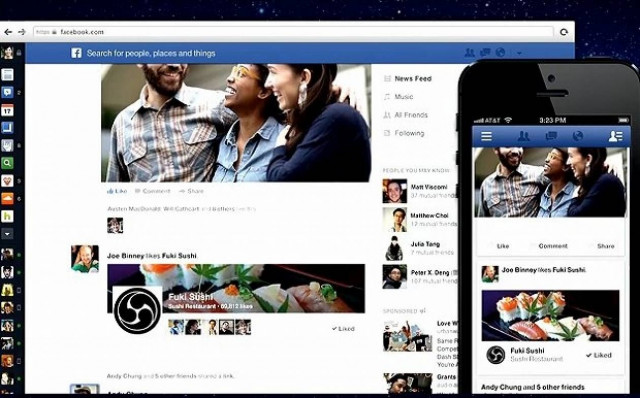This screenshot has height=398, width=640.
Task: Click the Joe Binney name link on desktop
Action: (x=125, y=256)
